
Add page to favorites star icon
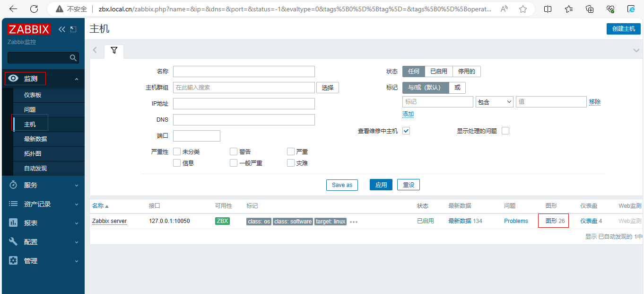523,9
